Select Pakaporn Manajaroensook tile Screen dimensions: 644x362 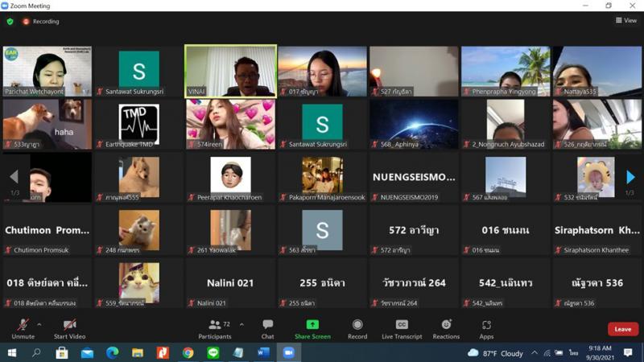click(323, 177)
